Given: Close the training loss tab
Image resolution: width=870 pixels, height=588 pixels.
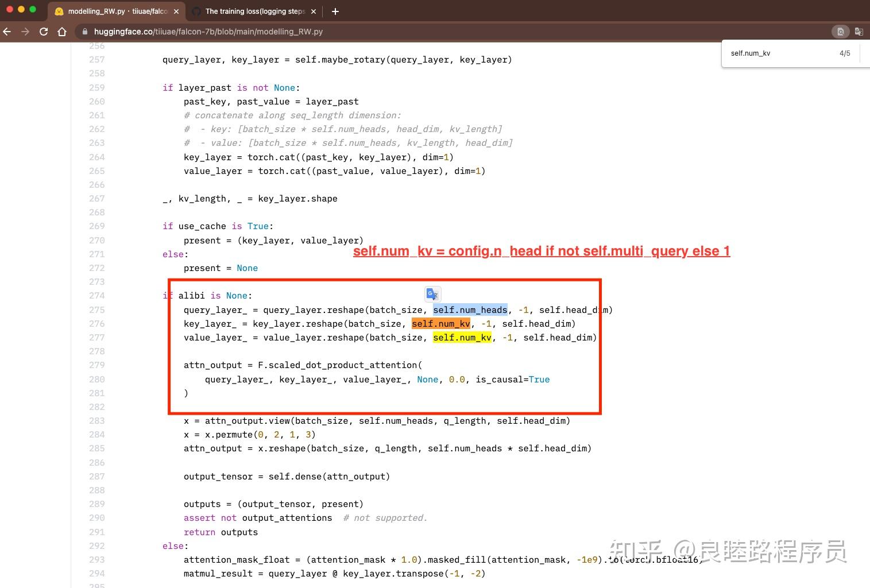Looking at the screenshot, I should pos(313,11).
